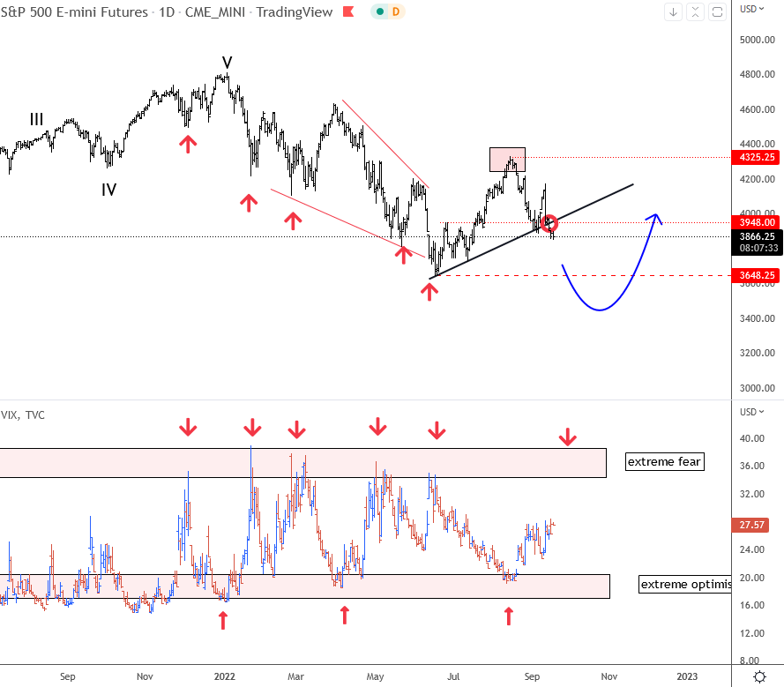Image resolution: width=784 pixels, height=687 pixels.
Task: Open chart settings gear icon
Action: [759, 676]
